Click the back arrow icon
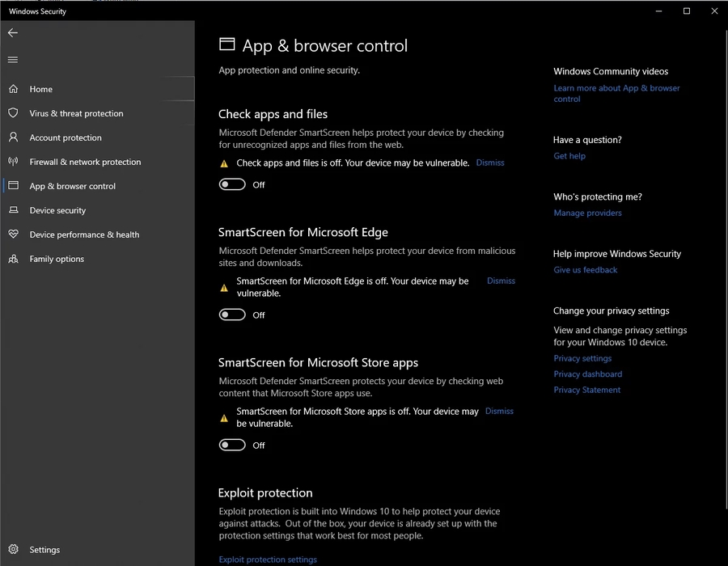This screenshot has width=728, height=566. (12, 33)
